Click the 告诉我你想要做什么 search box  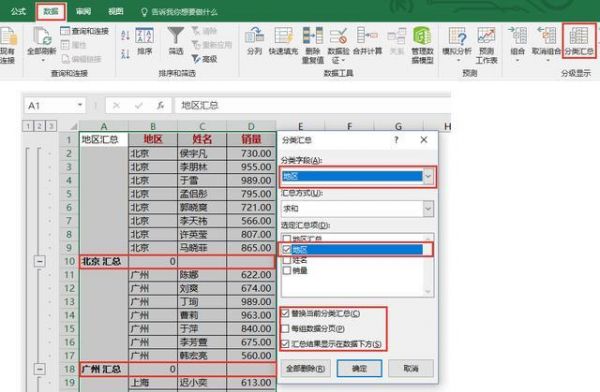179,12
